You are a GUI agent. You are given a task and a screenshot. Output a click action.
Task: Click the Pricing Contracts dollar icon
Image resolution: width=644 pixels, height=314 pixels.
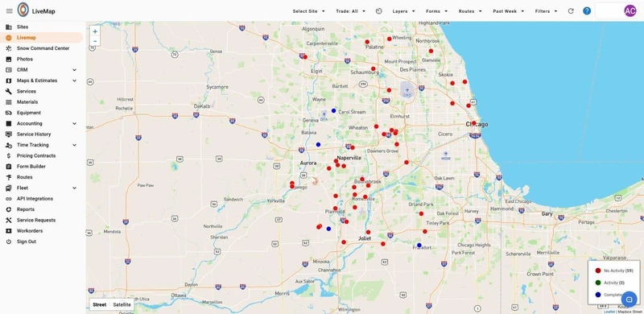tap(9, 155)
